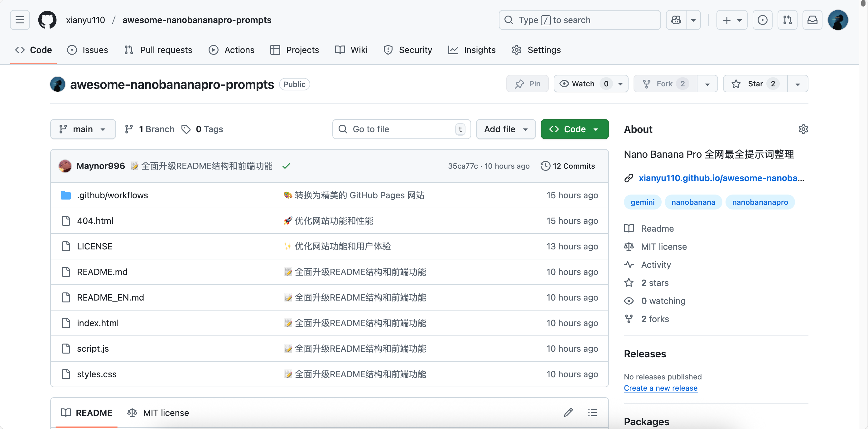Viewport: 868px width, 429px height.
Task: Open the user profile avatar menu
Action: [838, 20]
